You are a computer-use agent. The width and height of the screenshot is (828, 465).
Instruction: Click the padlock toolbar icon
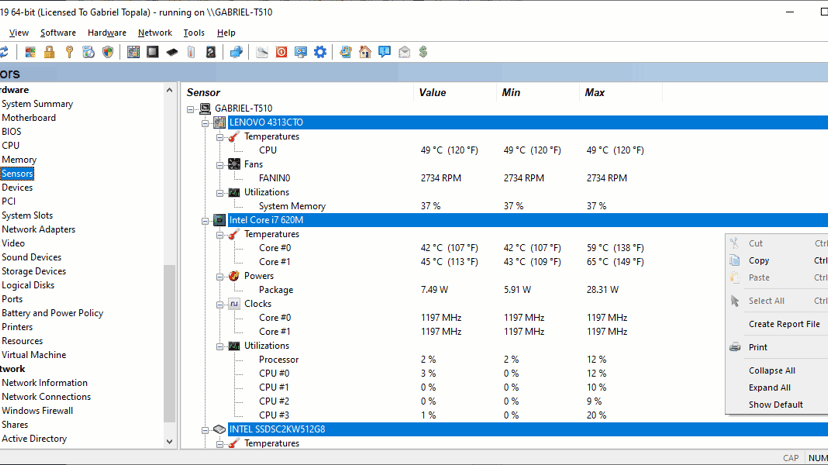coord(49,52)
